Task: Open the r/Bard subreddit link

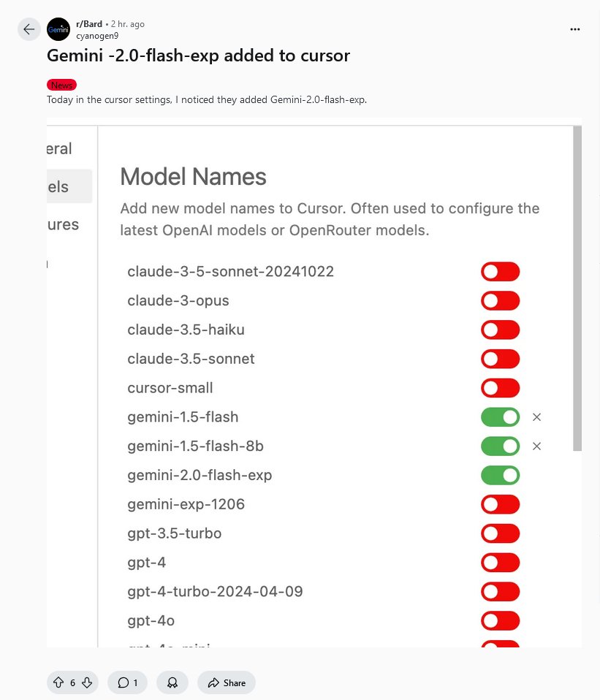Action: pos(89,24)
